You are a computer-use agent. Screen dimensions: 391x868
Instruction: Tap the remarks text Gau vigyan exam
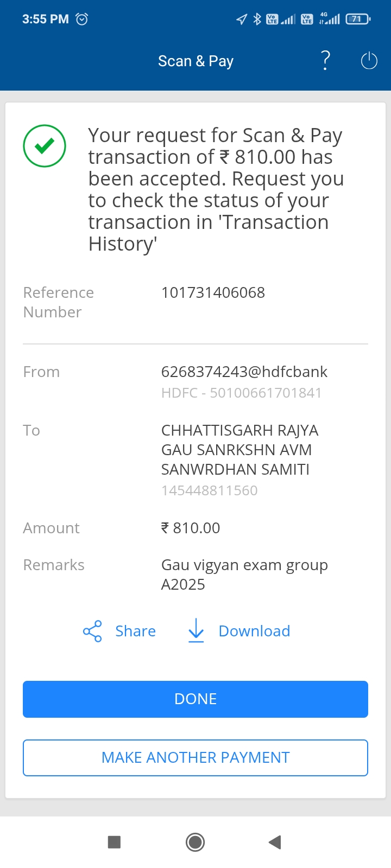[x=244, y=565]
